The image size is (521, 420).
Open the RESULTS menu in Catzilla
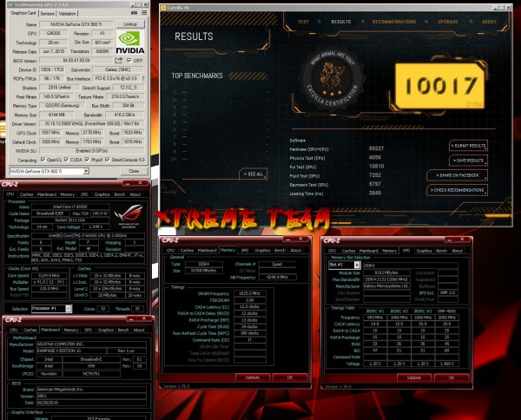(x=341, y=22)
